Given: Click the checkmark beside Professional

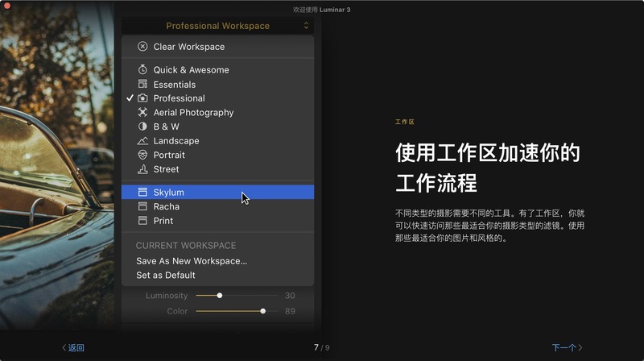Looking at the screenshot, I should (x=130, y=98).
